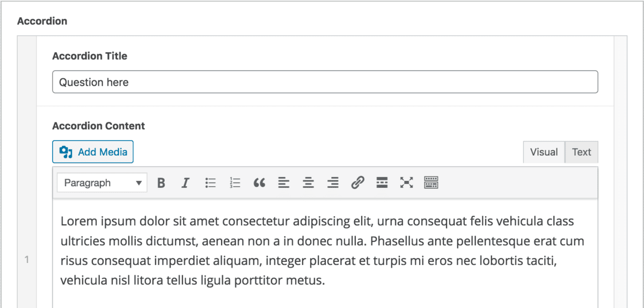The height and width of the screenshot is (308, 644).
Task: Align text left
Action: tap(284, 183)
